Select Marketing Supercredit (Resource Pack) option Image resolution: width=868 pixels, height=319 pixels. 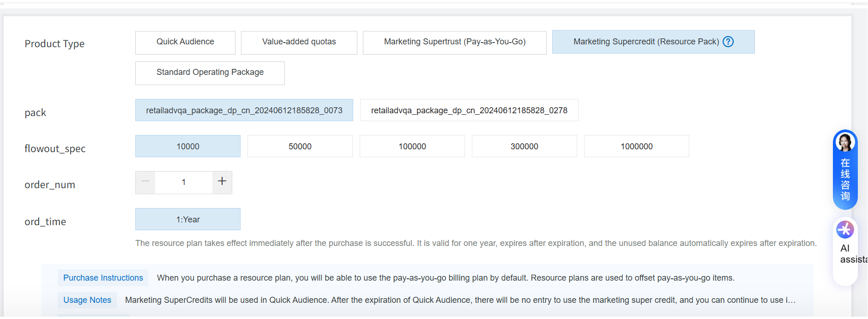pyautogui.click(x=645, y=42)
